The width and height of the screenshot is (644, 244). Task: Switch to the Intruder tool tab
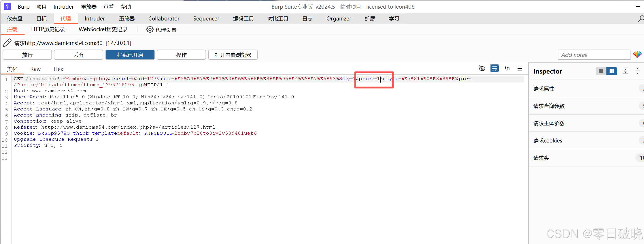(x=95, y=18)
